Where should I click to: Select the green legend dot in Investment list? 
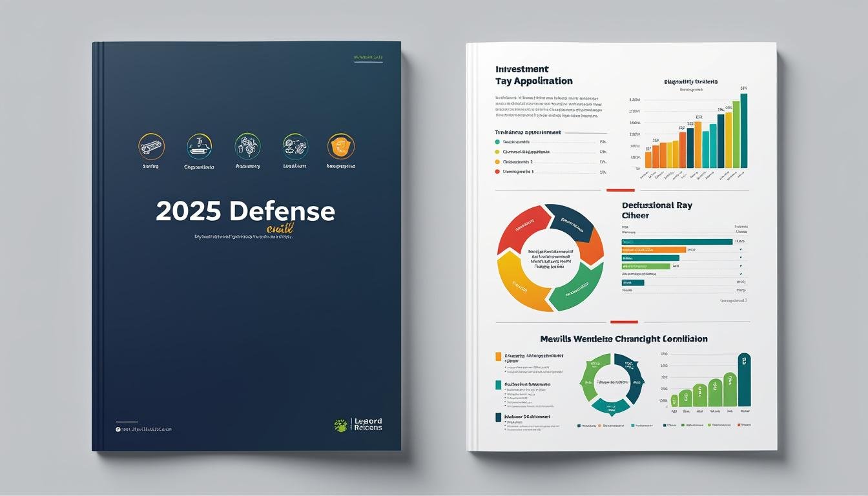click(497, 141)
